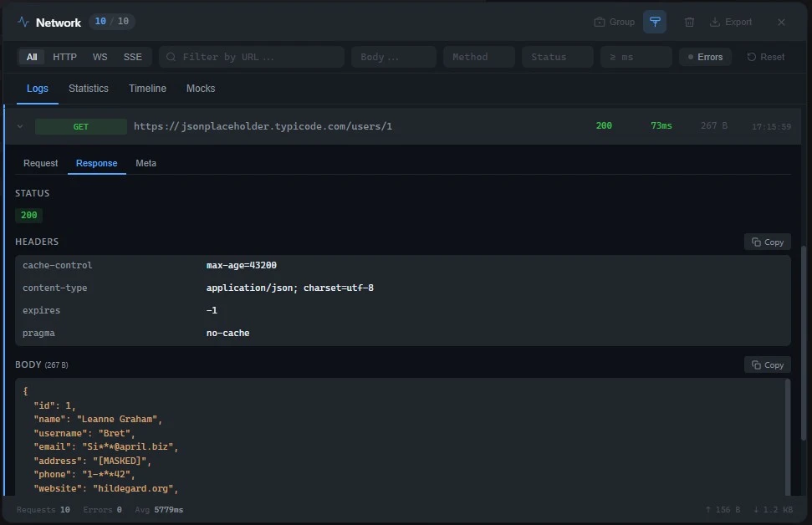
Task: Copy the response headers
Action: pyautogui.click(x=767, y=242)
